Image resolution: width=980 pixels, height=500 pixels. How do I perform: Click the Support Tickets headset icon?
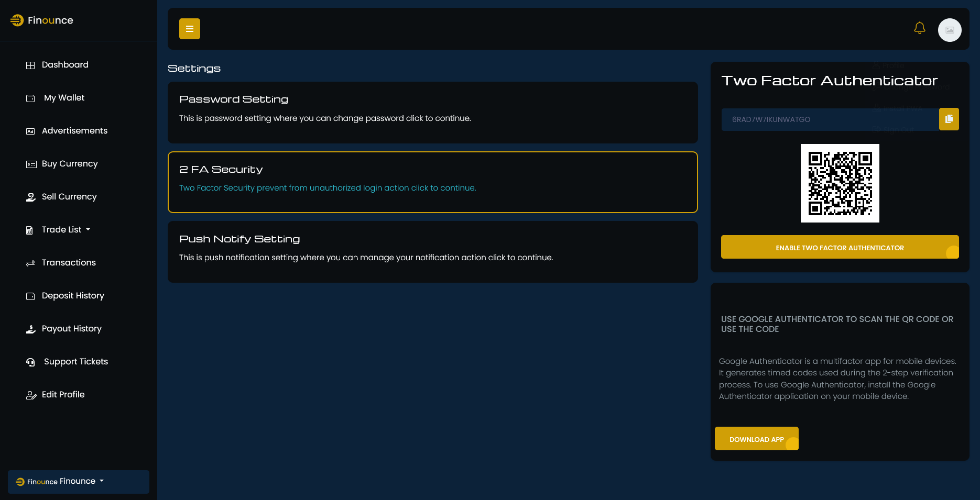tap(30, 362)
